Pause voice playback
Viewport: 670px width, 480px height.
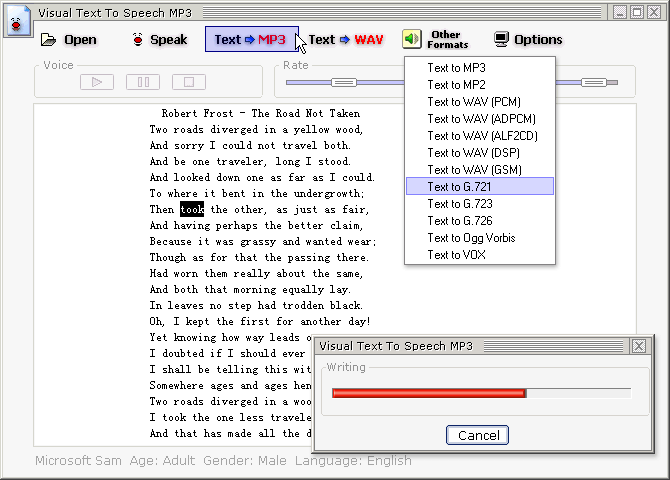143,82
